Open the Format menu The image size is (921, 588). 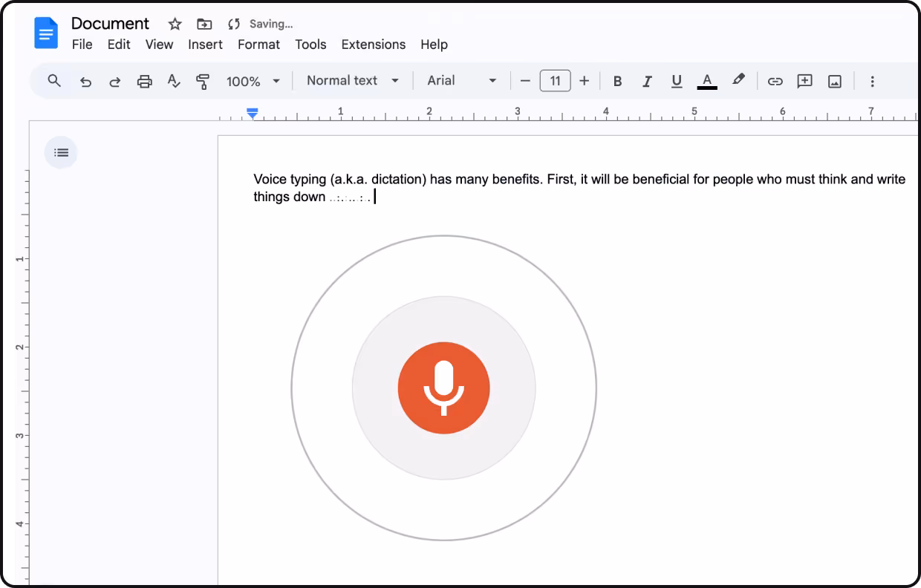pyautogui.click(x=258, y=45)
